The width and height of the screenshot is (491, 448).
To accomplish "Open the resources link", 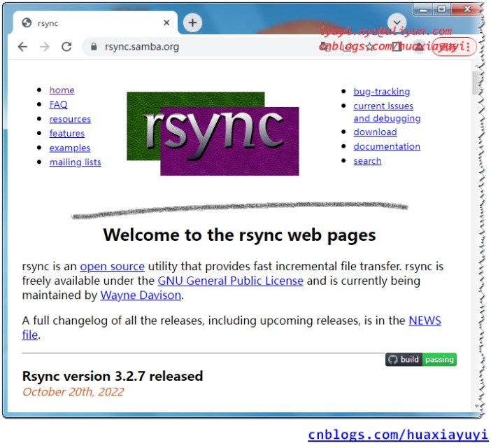I will (x=70, y=119).
